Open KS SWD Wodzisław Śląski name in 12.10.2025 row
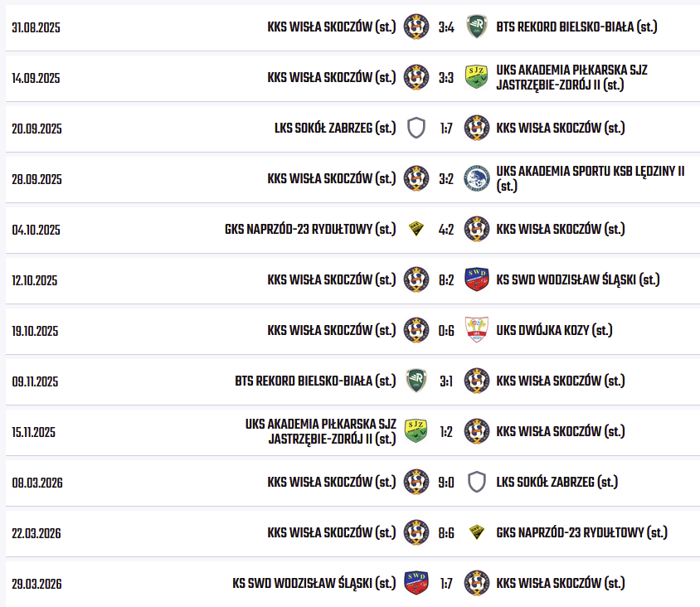700x607 pixels. 578,279
